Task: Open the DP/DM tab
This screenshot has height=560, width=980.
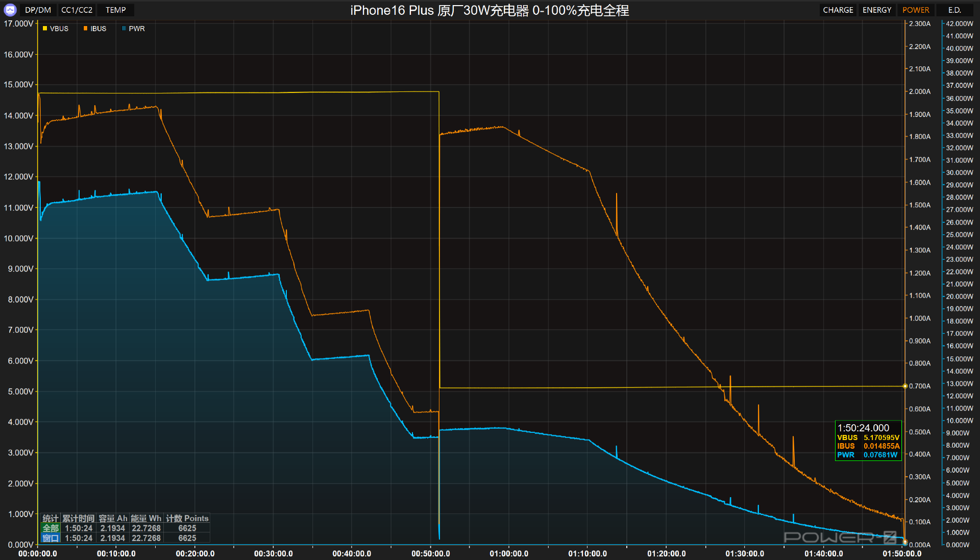Action: pos(38,10)
